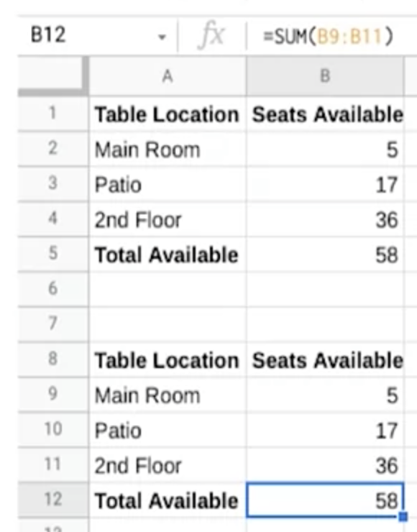Select row 5 header

(x=52, y=254)
